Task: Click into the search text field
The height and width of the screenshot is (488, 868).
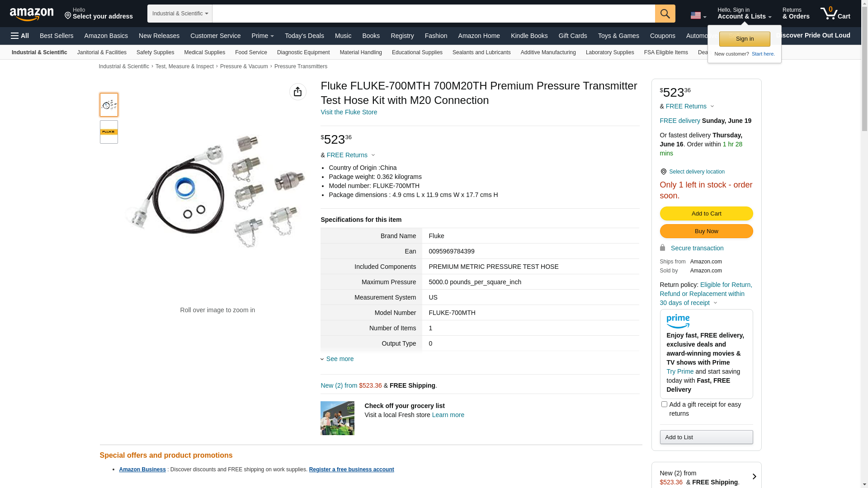Action: click(433, 14)
